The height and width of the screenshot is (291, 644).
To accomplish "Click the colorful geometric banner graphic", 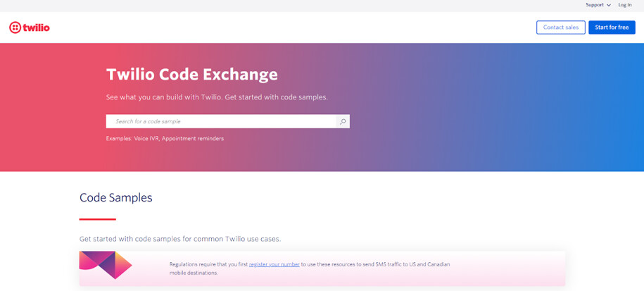I will (x=106, y=265).
